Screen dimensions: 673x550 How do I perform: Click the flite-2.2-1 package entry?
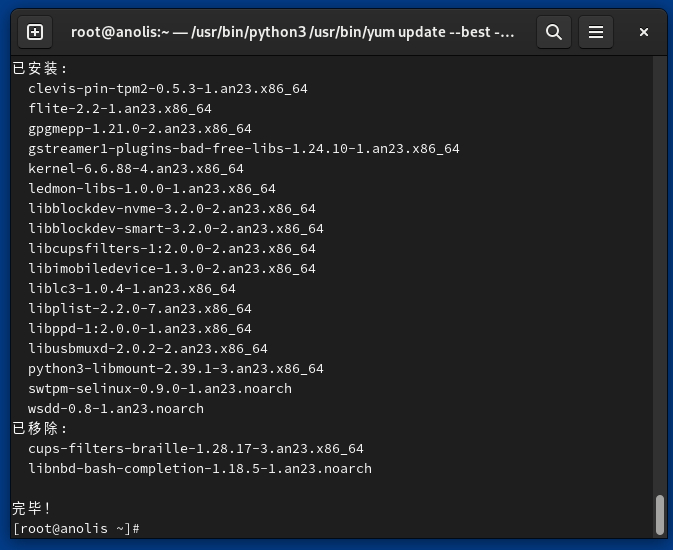[120, 108]
